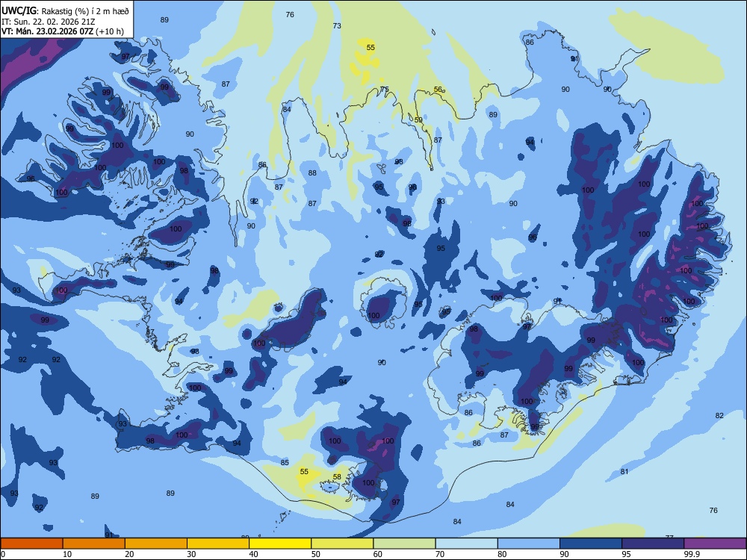747x560 pixels.
Task: Click the 'VT: Mán. 23.02.2026 07Z (+10 h)' line
Action: pyautogui.click(x=63, y=31)
